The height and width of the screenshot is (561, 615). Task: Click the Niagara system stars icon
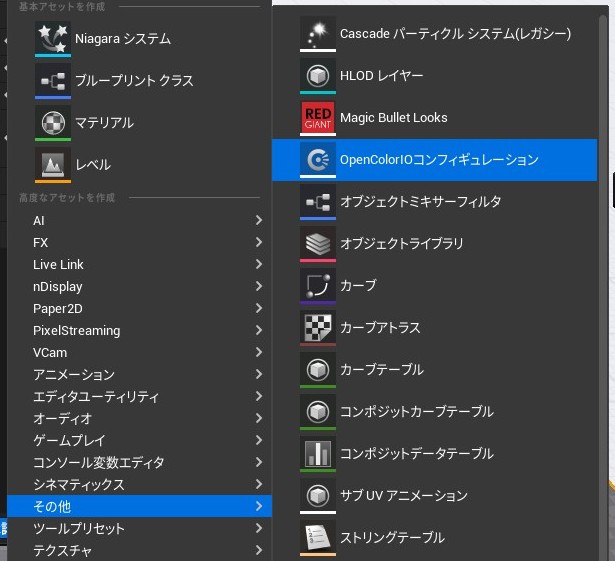coord(53,38)
